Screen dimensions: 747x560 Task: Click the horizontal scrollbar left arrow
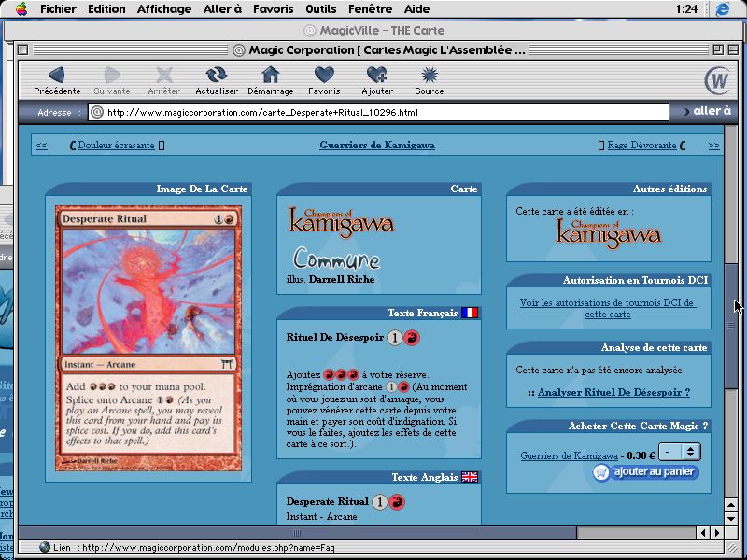(703, 532)
